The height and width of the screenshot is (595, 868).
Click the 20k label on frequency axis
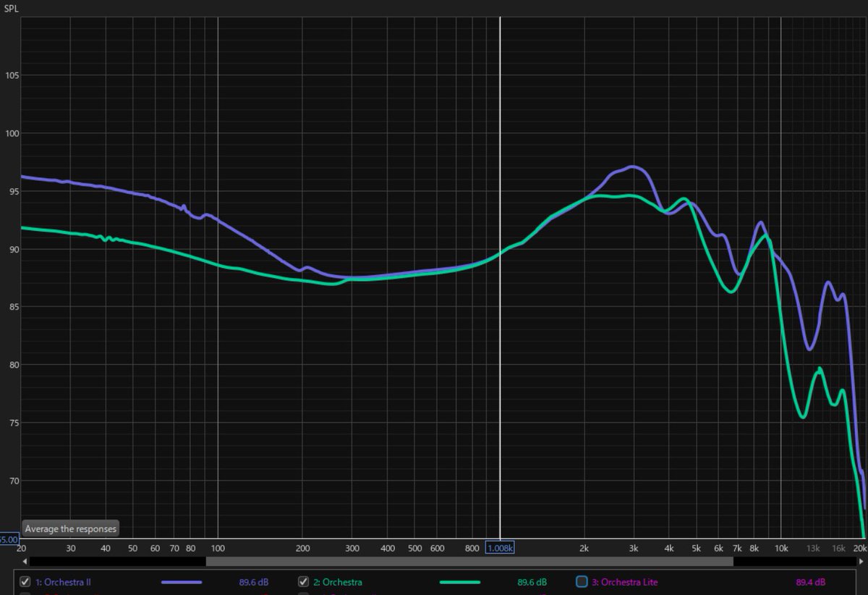coord(859,549)
